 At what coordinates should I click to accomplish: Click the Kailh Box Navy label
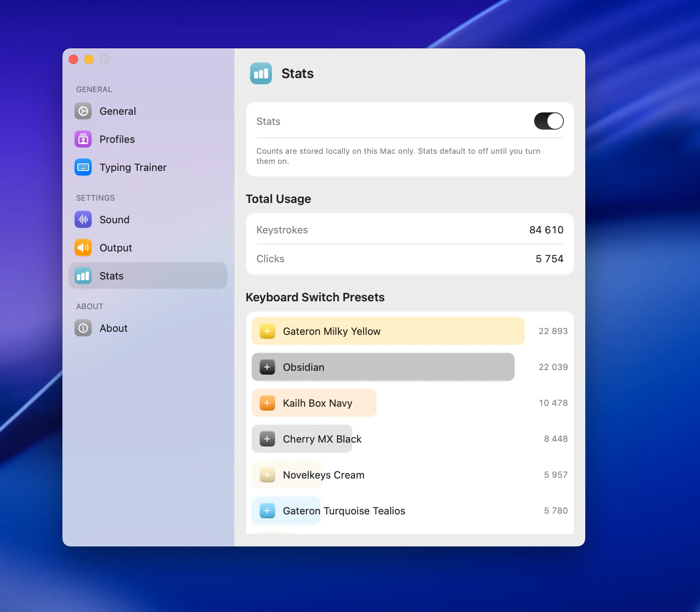(318, 403)
